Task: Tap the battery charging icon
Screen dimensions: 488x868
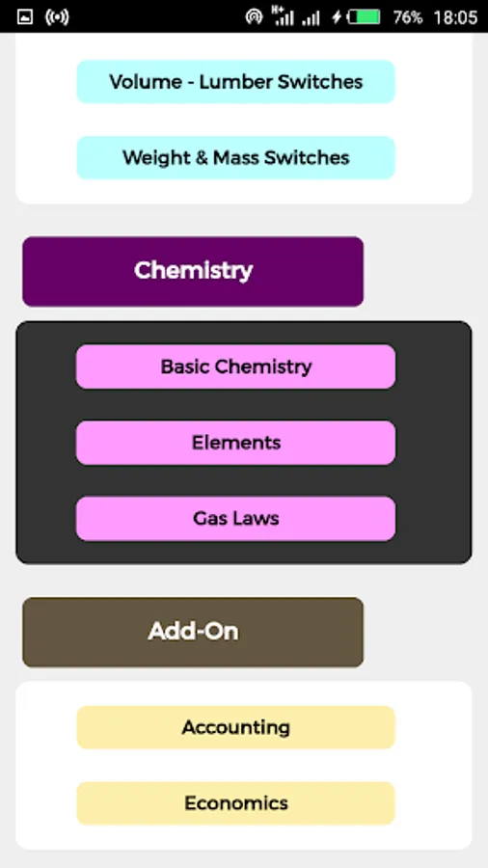Action: (356, 17)
